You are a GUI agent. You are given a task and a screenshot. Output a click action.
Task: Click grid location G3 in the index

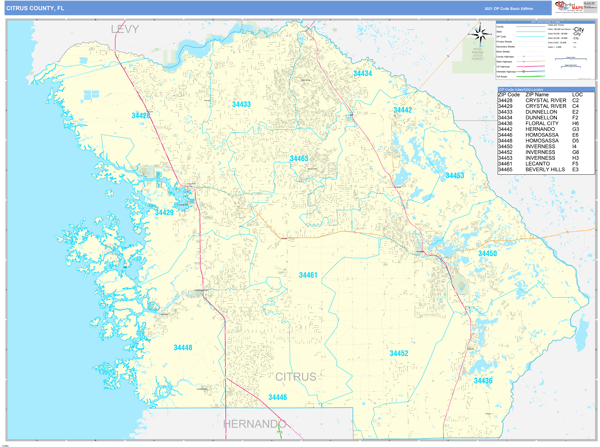576,129
